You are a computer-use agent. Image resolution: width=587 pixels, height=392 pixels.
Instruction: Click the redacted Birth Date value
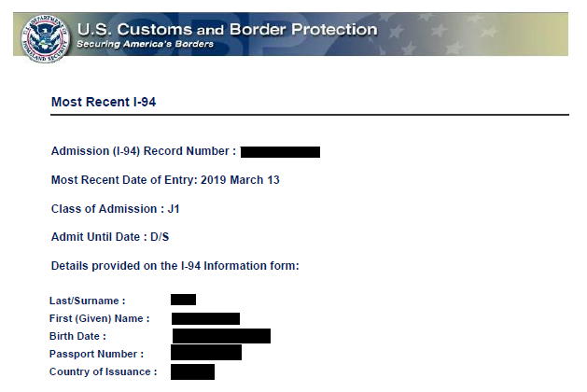click(221, 336)
